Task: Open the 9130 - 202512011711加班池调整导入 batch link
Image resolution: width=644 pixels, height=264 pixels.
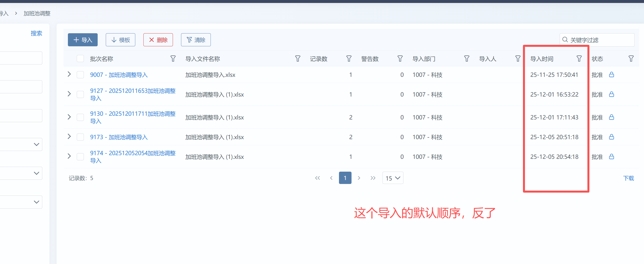Action: pos(133,117)
